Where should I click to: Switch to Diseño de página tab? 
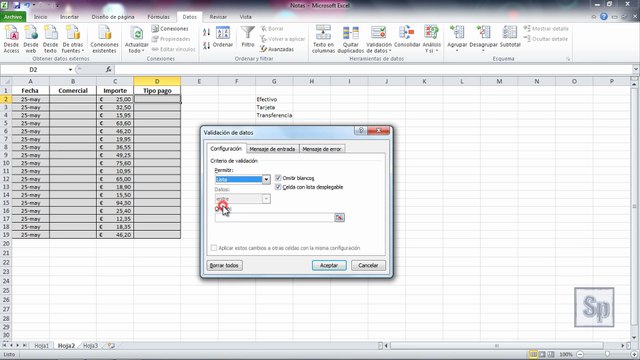[113, 17]
